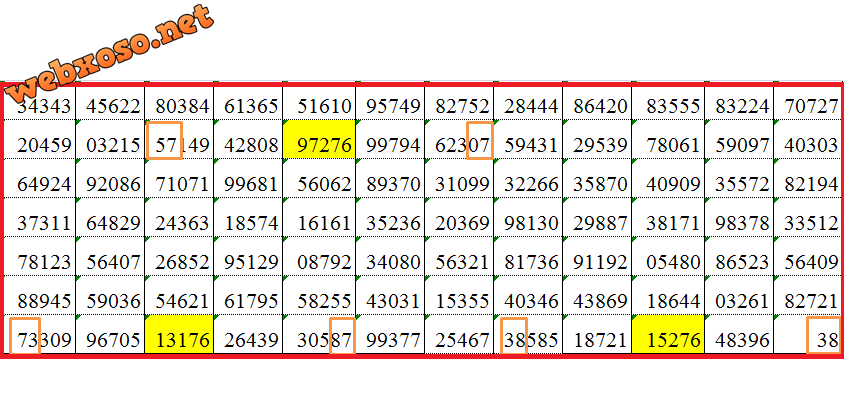Click the cell containing 38585

coord(528,334)
